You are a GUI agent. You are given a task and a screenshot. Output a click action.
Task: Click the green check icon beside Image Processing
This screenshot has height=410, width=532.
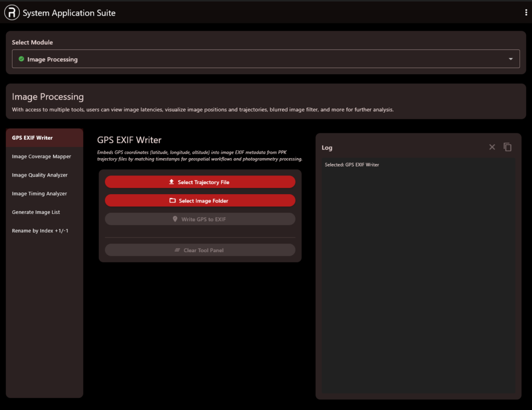21,59
